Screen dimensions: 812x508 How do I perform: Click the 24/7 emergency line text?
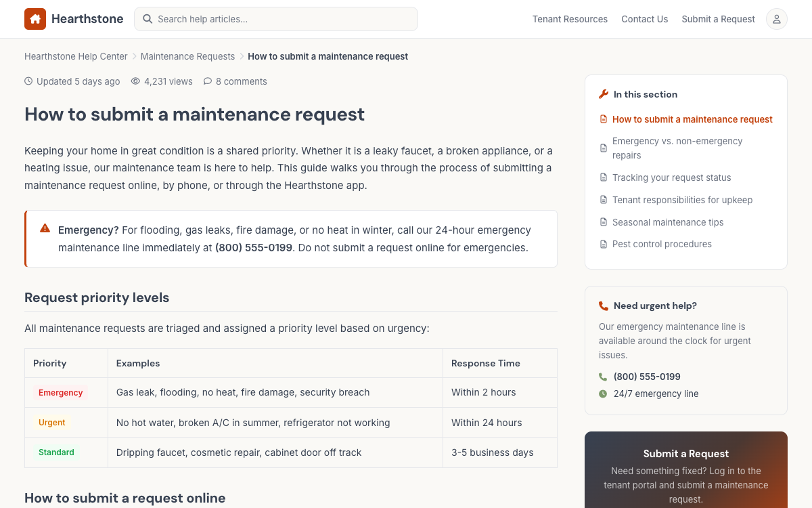[656, 394]
